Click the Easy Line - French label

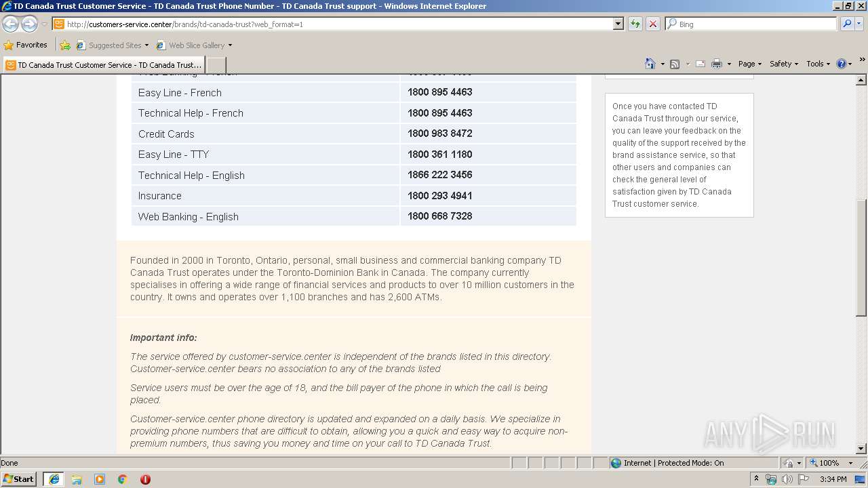[x=180, y=93]
